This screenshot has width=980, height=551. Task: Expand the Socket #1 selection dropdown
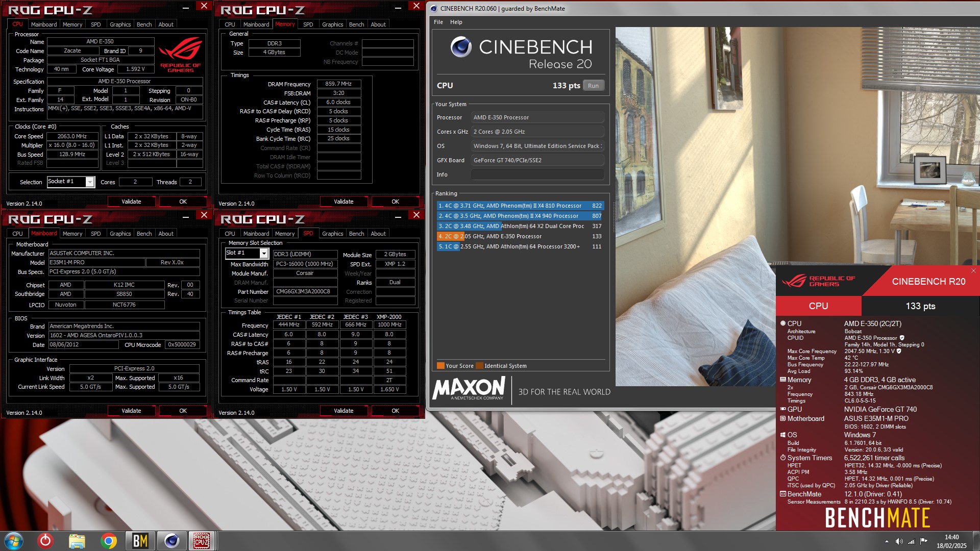tap(90, 182)
